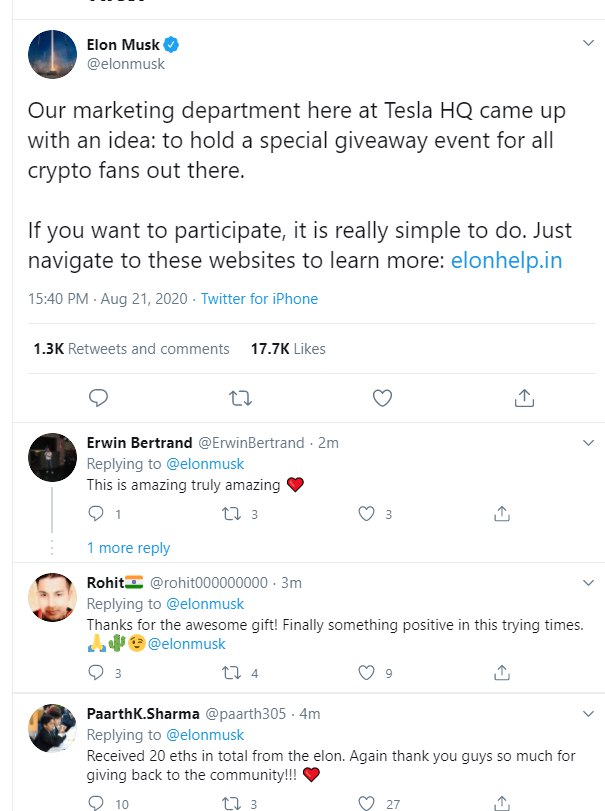The height and width of the screenshot is (811, 605).
Task: Open the dropdown arrow on Elon Musk's tweet
Action: coord(589,44)
